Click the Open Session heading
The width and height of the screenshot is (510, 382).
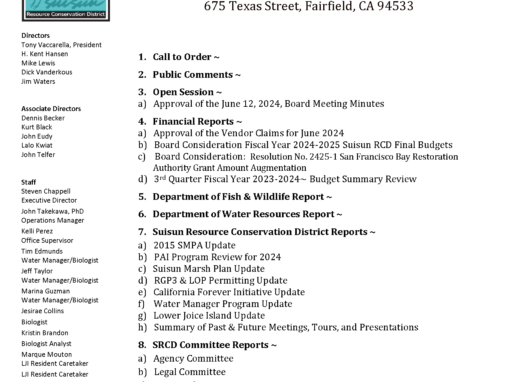click(187, 92)
